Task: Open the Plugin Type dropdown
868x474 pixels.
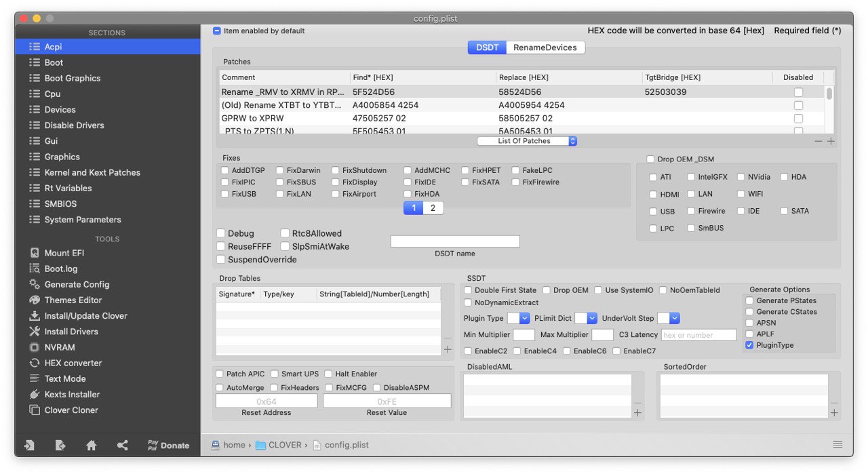Action: tap(519, 318)
